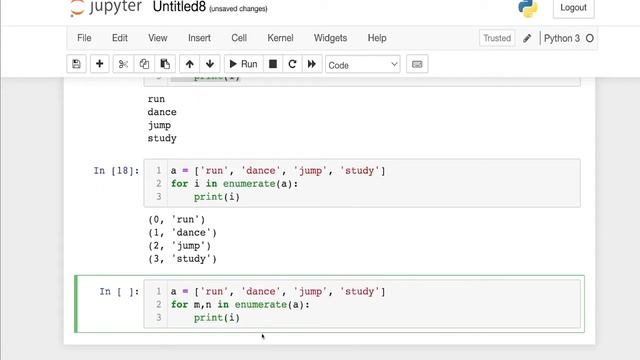Click the kernel idle circle indicator

click(x=589, y=38)
